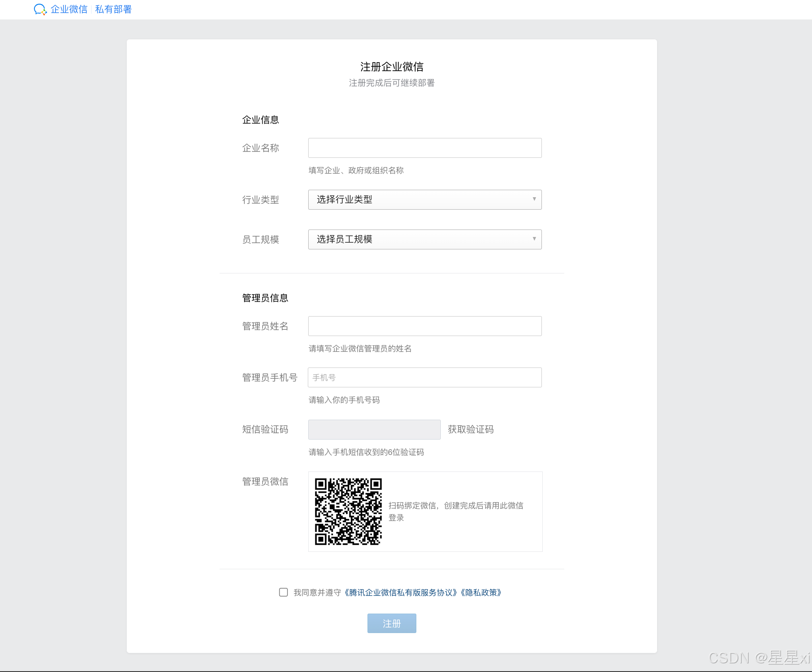Screen dimensions: 812x672
Task: Click the admin WeChat QR code
Action: (348, 511)
